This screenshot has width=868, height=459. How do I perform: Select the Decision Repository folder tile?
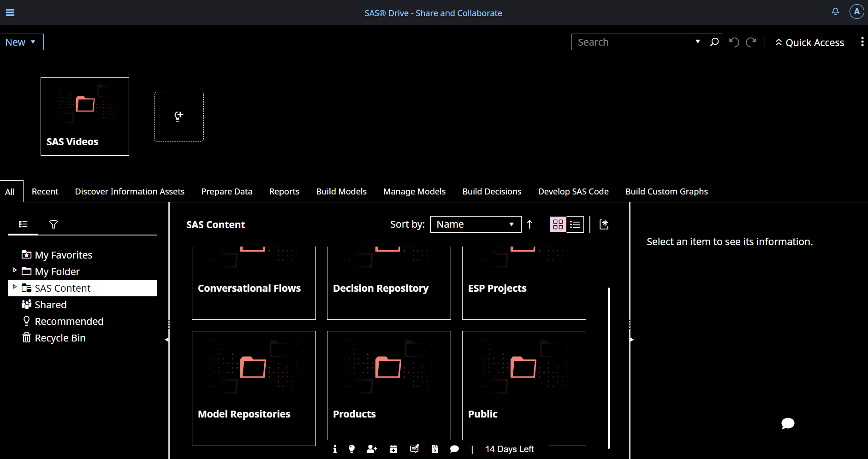389,283
